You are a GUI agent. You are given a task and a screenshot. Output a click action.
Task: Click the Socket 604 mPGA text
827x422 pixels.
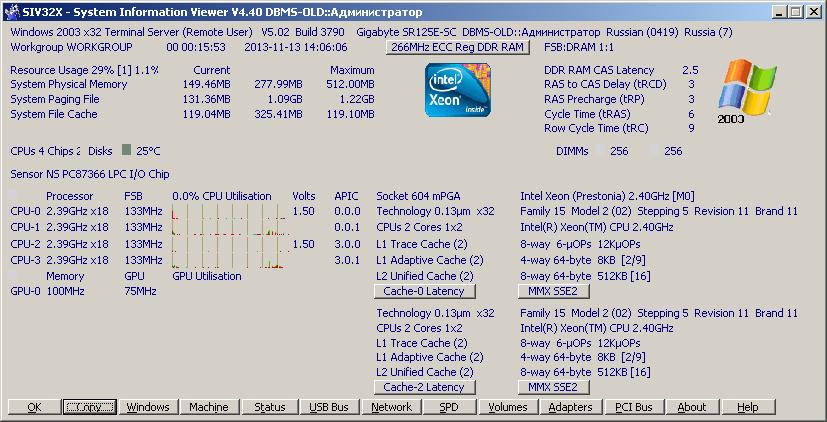tap(418, 196)
